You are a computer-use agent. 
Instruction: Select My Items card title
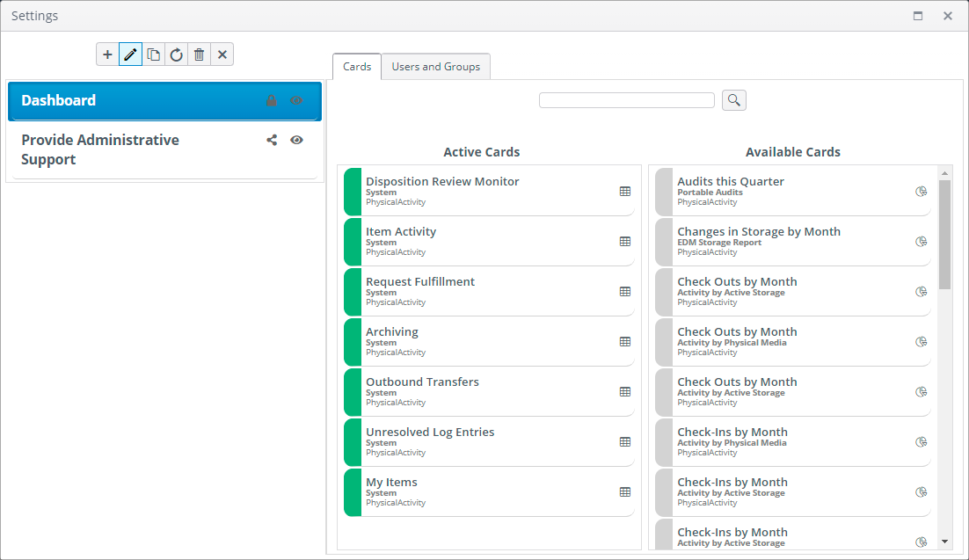(x=391, y=482)
